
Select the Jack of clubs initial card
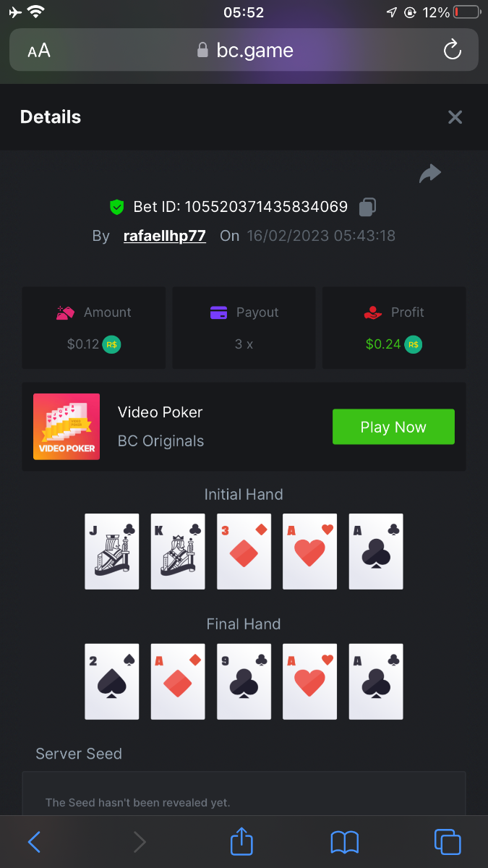pos(111,551)
